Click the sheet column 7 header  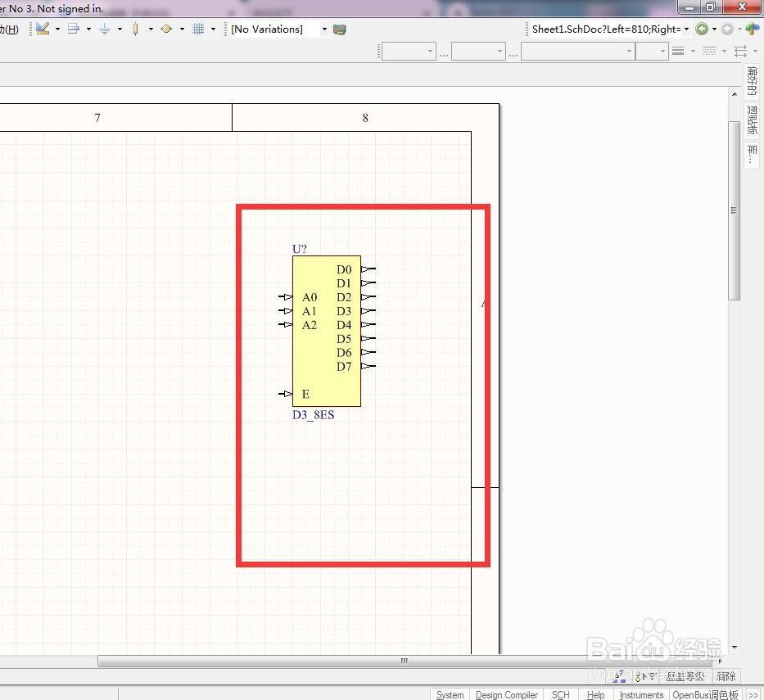(97, 117)
